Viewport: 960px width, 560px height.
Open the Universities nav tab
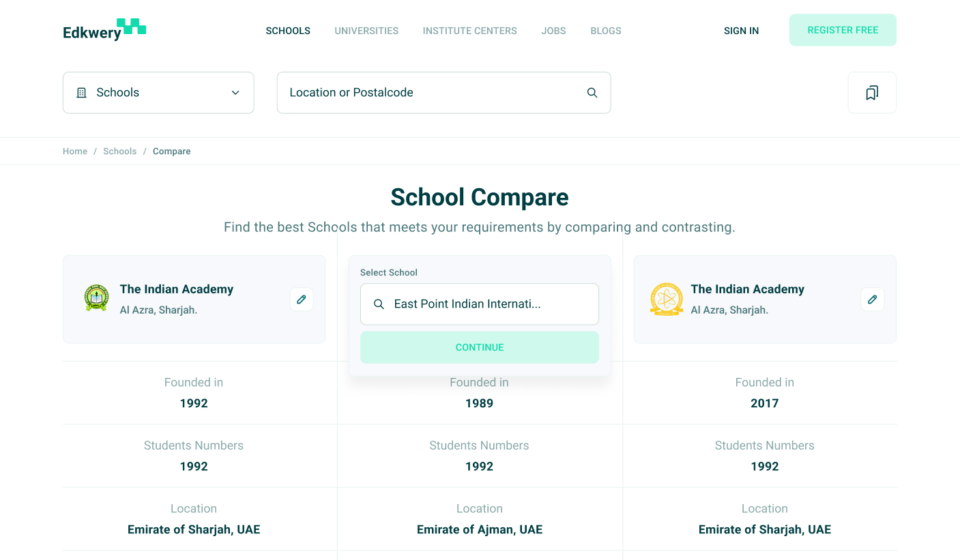[x=366, y=31]
